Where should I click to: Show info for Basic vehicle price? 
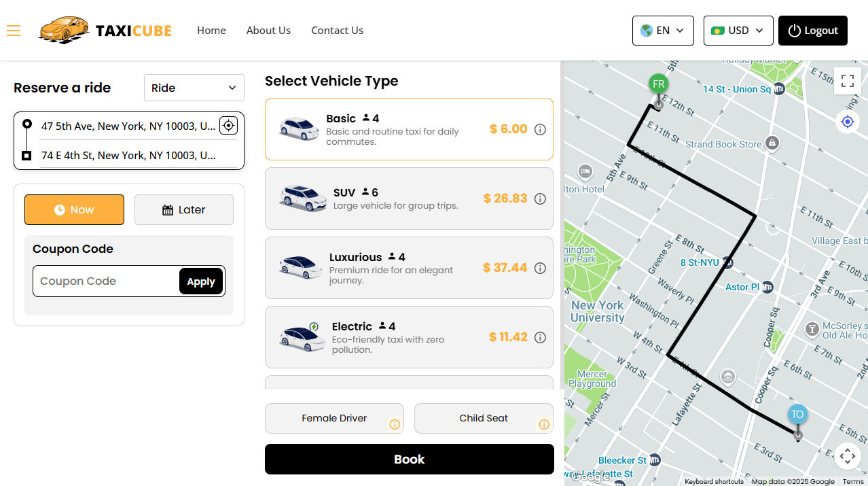pos(540,129)
